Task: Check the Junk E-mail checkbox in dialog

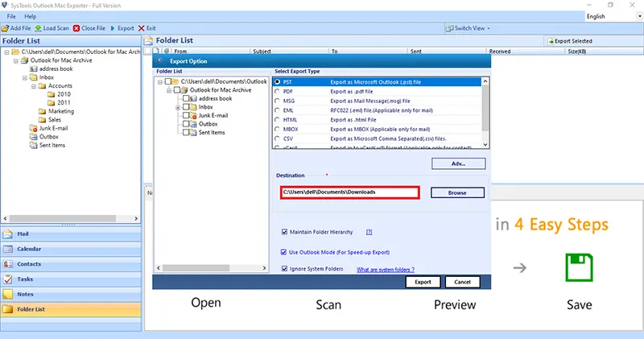Action: pos(186,115)
